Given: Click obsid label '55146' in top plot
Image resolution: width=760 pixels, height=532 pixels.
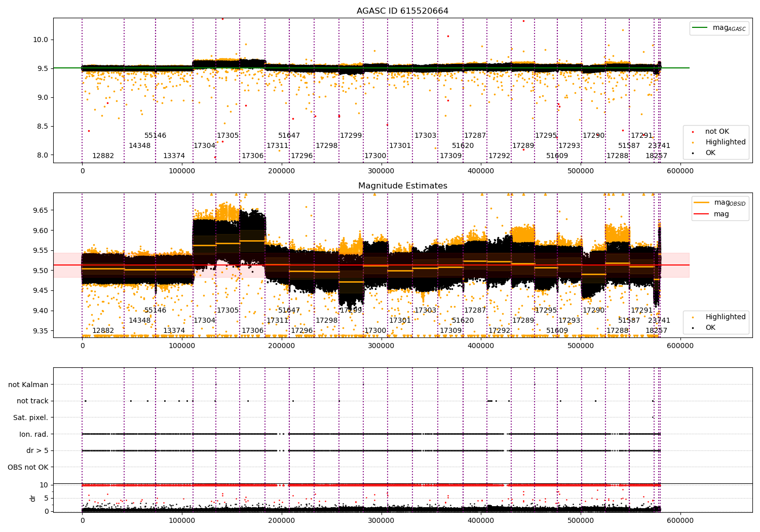Looking at the screenshot, I should pyautogui.click(x=155, y=136).
